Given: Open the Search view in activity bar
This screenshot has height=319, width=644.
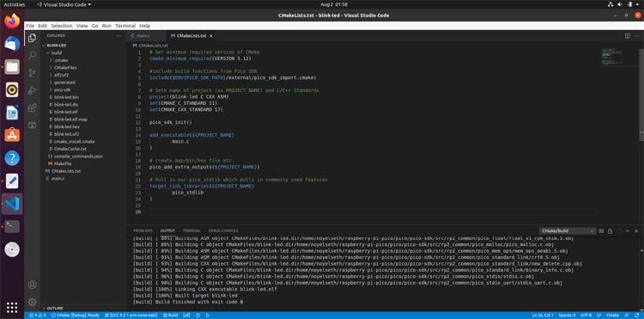Looking at the screenshot, I should click(32, 55).
